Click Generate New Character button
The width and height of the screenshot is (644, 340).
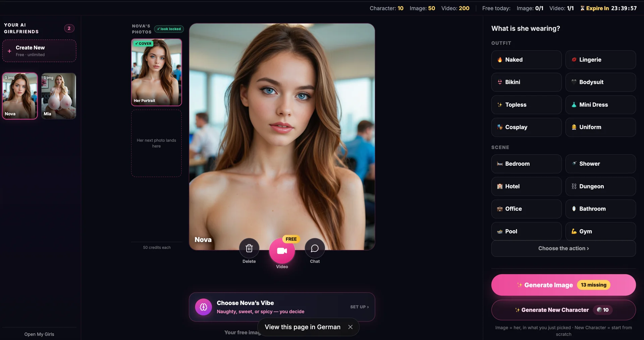[x=563, y=310]
